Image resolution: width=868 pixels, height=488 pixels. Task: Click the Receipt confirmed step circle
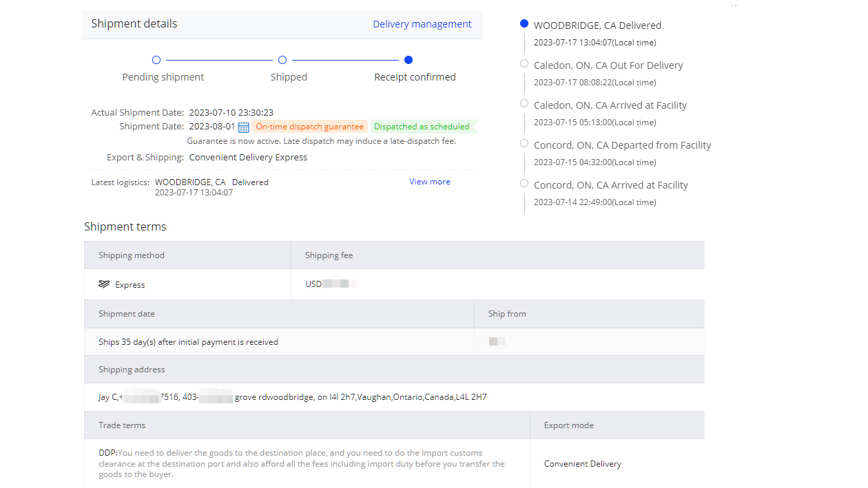point(409,60)
